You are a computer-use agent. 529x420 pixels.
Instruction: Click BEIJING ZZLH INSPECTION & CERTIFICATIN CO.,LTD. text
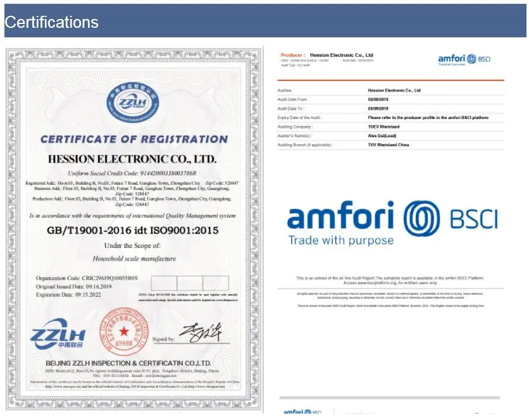pos(128,363)
